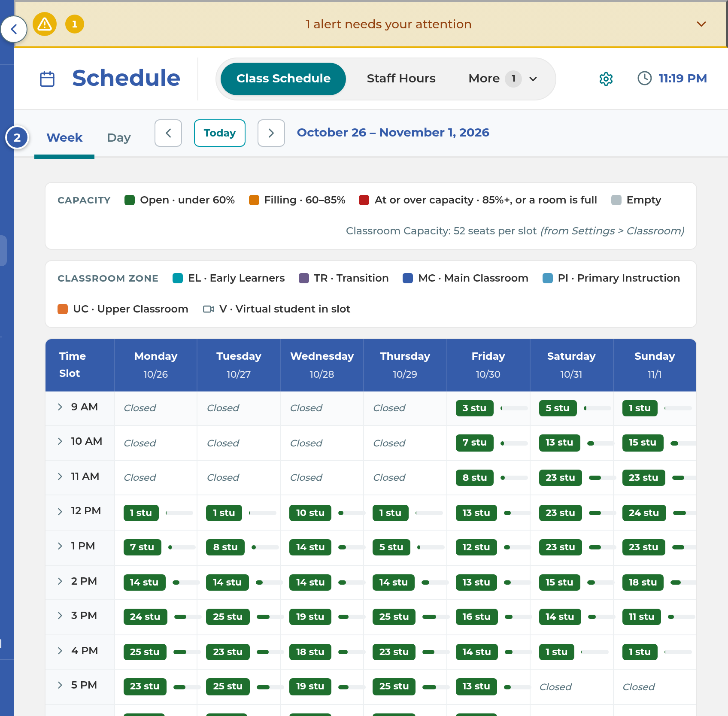Open Thursday 1 PM 5 stu badge

tap(391, 547)
